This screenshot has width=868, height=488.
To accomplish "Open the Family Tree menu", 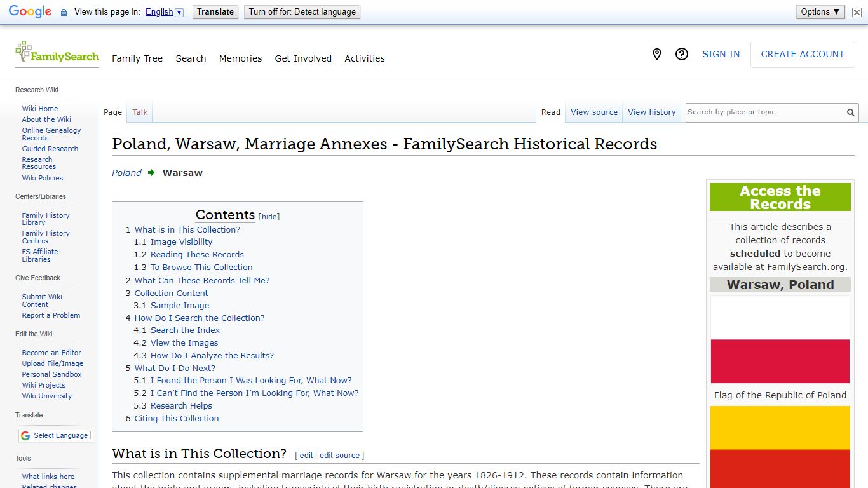I will (x=137, y=58).
